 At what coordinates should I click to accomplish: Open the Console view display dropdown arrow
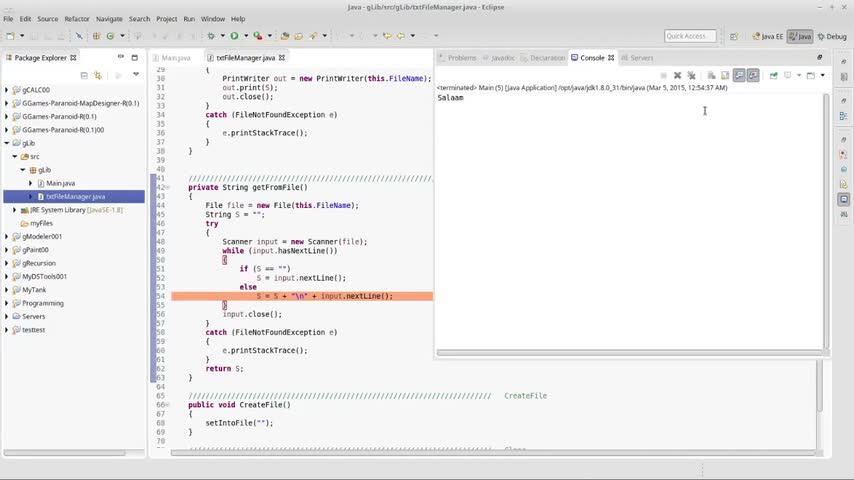799,75
